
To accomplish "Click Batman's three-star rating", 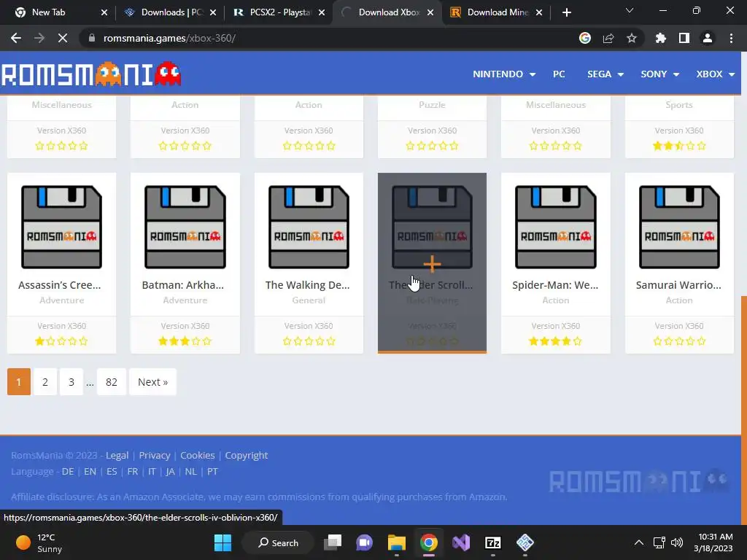I will pyautogui.click(x=185, y=341).
